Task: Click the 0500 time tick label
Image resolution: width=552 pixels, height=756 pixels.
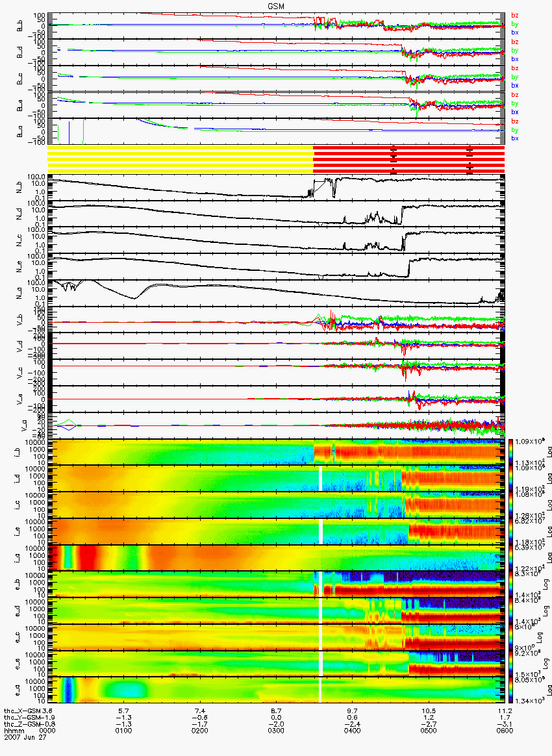Action: pyautogui.click(x=428, y=731)
